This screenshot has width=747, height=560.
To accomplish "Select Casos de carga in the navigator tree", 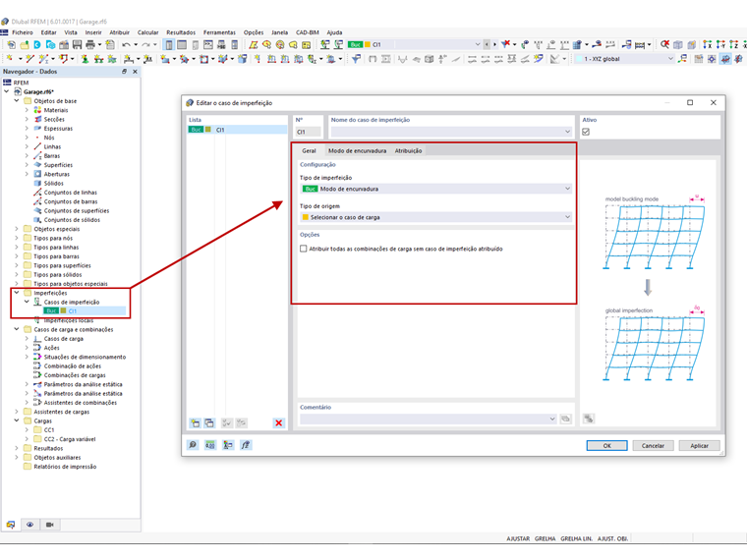I will (63, 339).
